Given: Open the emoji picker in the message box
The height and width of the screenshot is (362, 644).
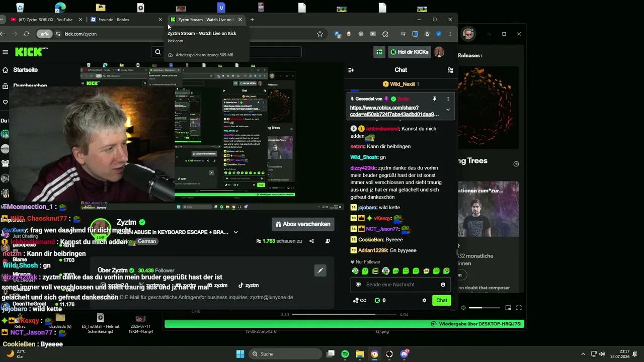Looking at the screenshot, I should 443,285.
